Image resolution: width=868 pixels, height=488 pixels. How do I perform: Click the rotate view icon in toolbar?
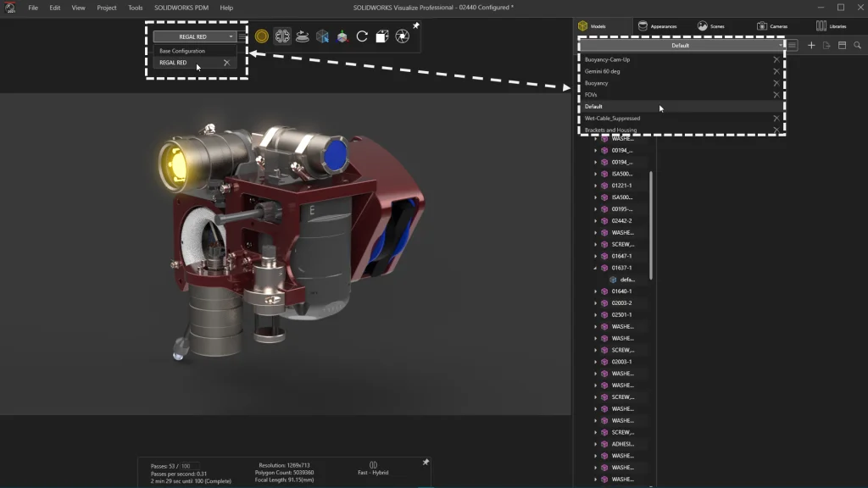click(x=362, y=36)
